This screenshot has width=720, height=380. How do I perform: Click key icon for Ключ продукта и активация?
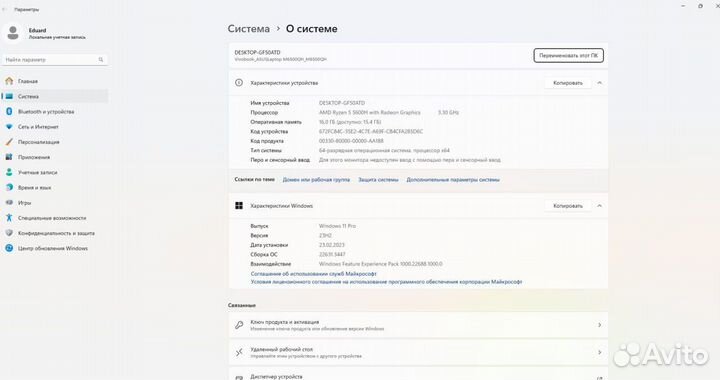[239, 325]
